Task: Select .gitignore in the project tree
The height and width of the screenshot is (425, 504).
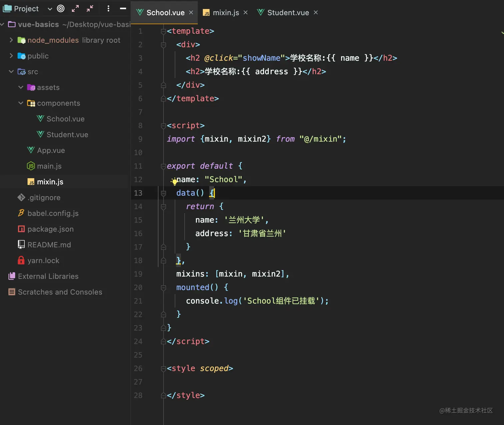Action: 44,197
